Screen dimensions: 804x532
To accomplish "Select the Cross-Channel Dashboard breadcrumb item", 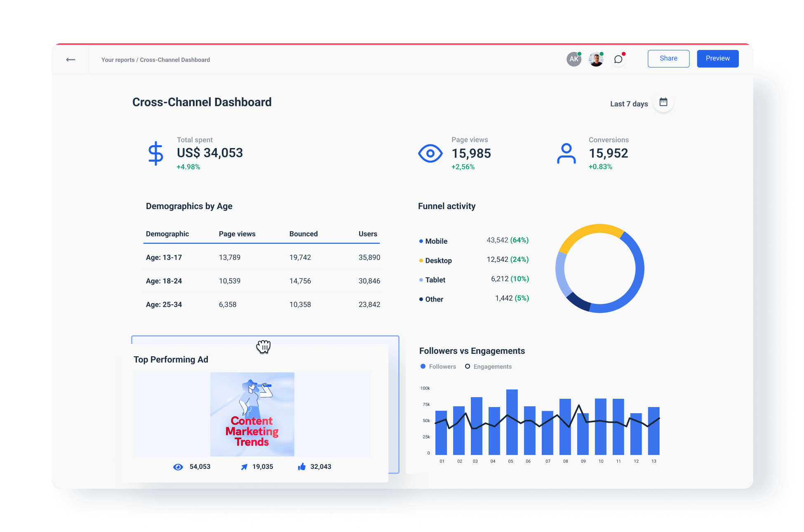I will (x=175, y=60).
